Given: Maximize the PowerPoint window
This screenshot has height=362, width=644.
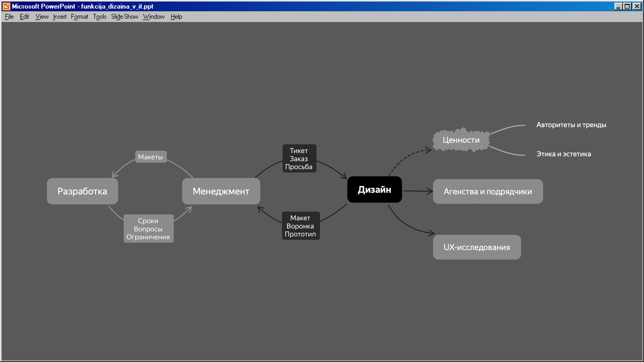Looking at the screenshot, I should 627,6.
